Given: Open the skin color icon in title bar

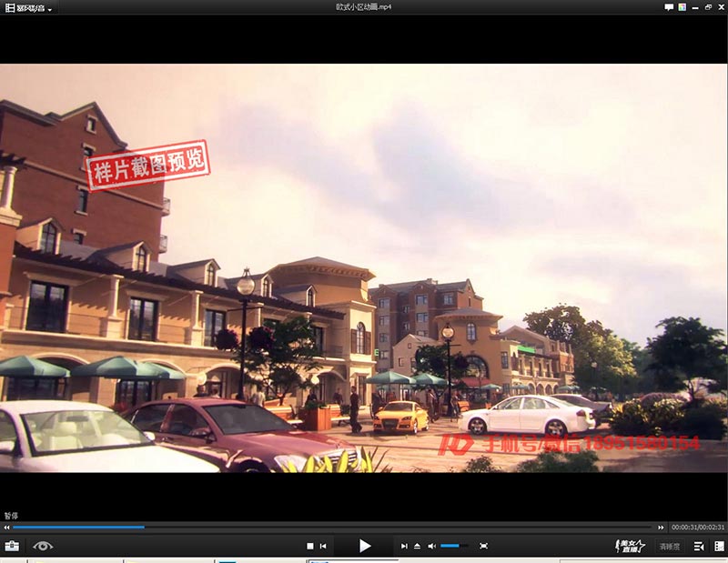Looking at the screenshot, I should click(x=681, y=7).
